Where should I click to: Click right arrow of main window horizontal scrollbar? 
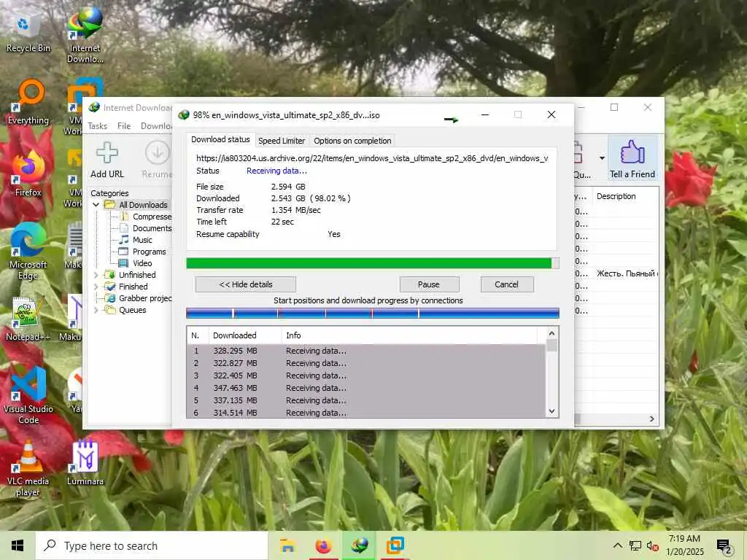[651, 419]
